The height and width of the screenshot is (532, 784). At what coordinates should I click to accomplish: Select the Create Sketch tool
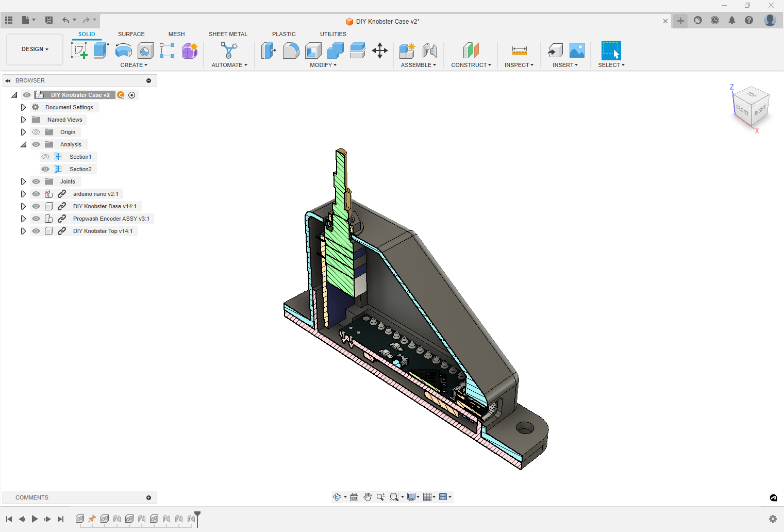tap(79, 50)
